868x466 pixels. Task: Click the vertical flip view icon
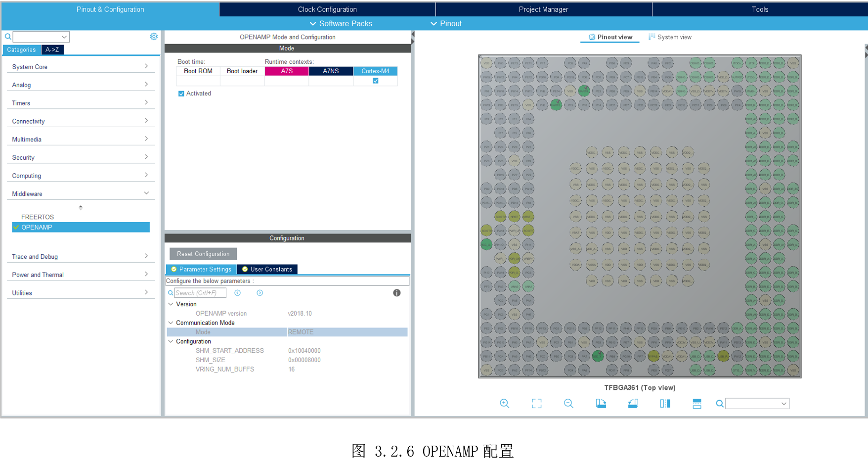point(697,404)
